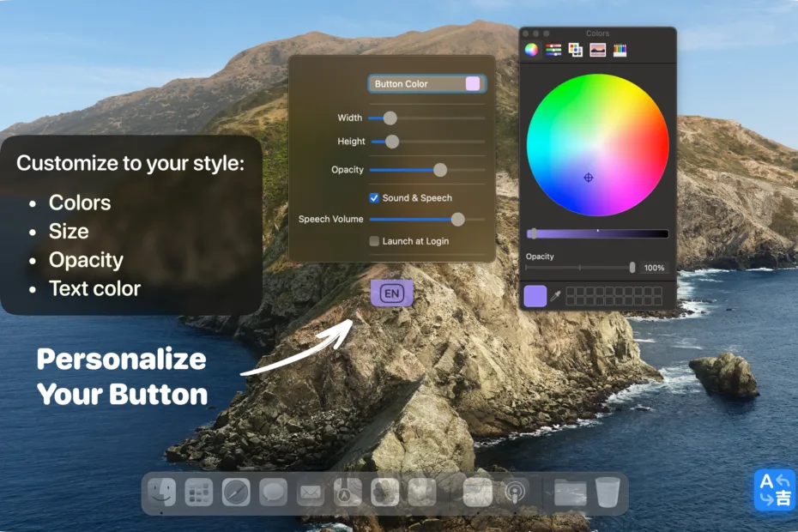Switch to the color sliders picker
This screenshot has width=798, height=532.
click(553, 50)
